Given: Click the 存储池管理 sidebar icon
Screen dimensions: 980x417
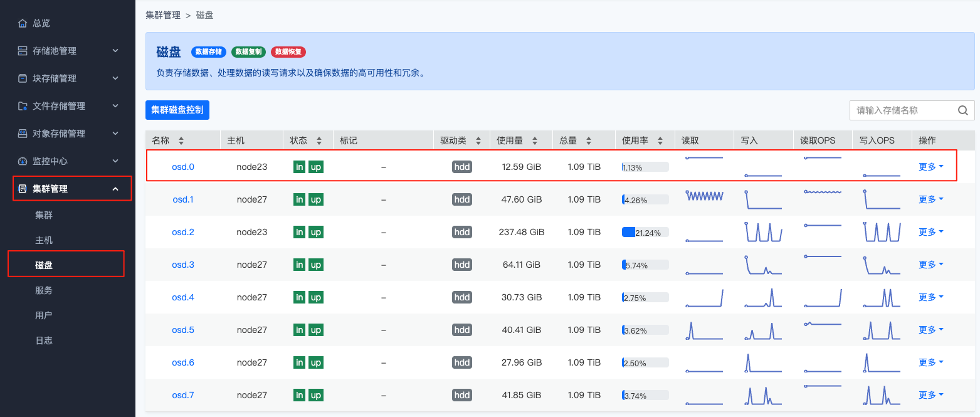Looking at the screenshot, I should 23,51.
